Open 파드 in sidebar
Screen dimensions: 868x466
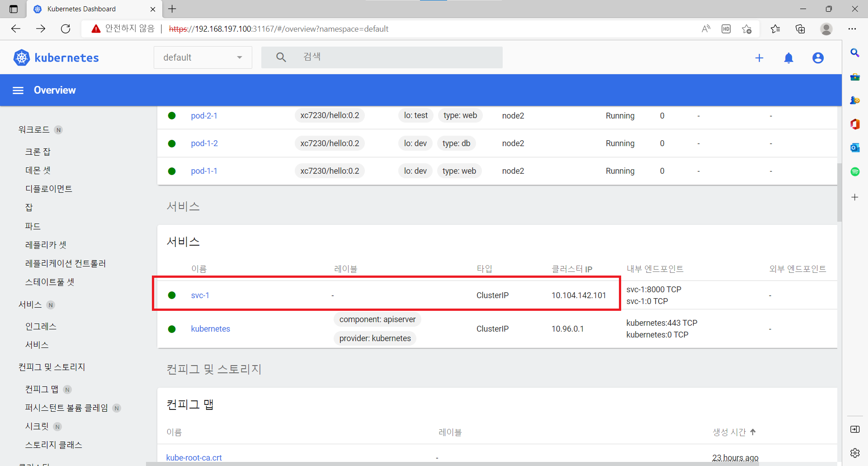(33, 226)
